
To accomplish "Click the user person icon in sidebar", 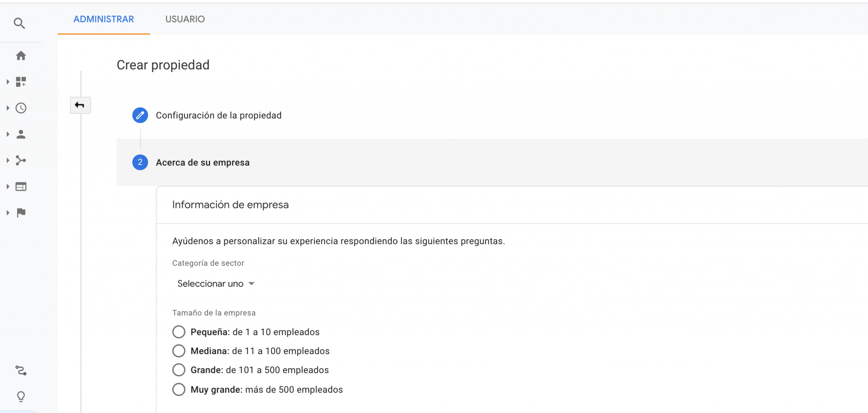I will (21, 134).
